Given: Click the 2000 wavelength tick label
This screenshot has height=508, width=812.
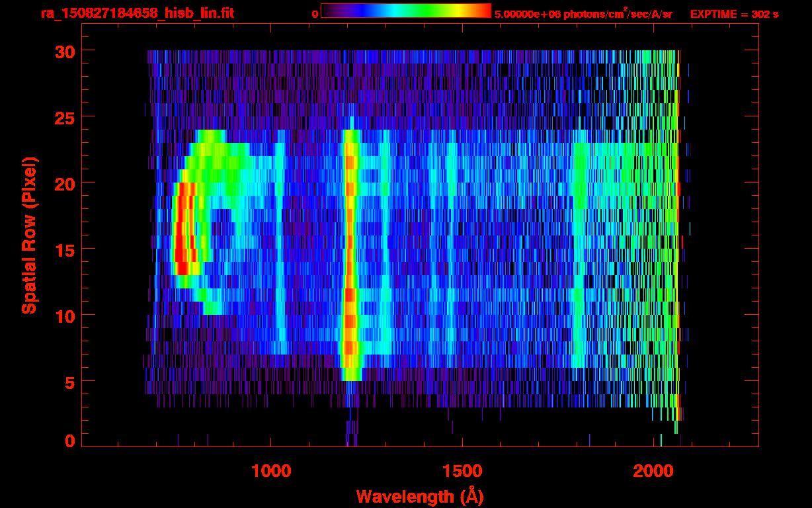Looking at the screenshot, I should [x=653, y=470].
